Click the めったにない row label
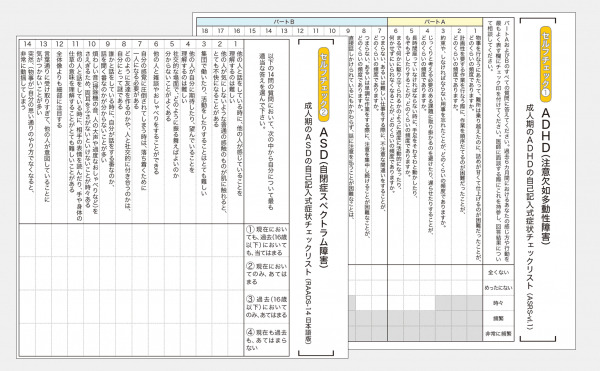Screen dimensions: 600x371 coord(498,288)
